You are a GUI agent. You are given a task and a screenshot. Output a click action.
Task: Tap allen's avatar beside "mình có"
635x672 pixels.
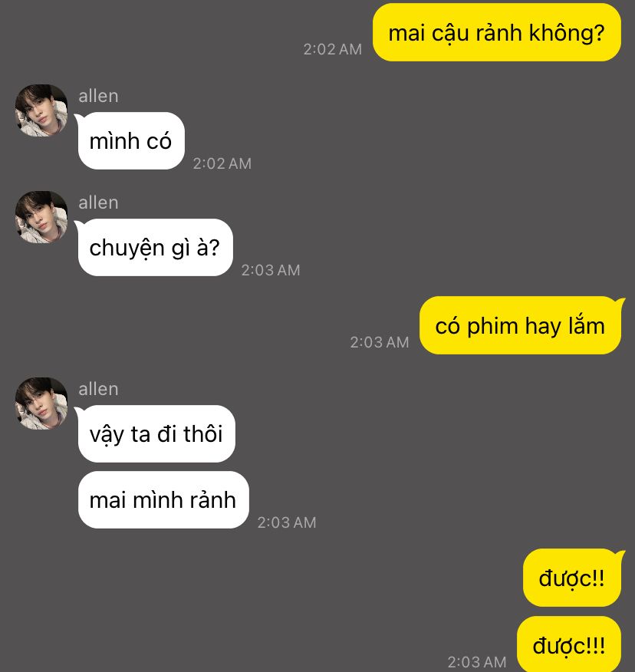point(41,110)
